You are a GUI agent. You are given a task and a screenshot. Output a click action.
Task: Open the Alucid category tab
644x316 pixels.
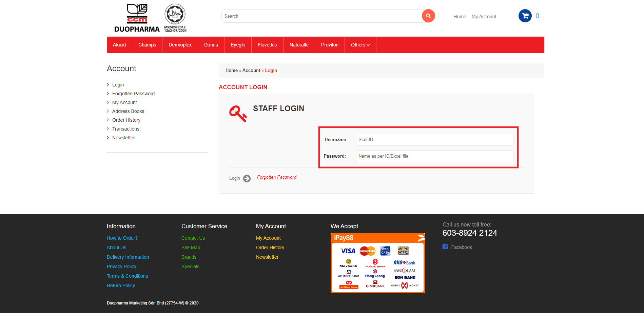[119, 45]
